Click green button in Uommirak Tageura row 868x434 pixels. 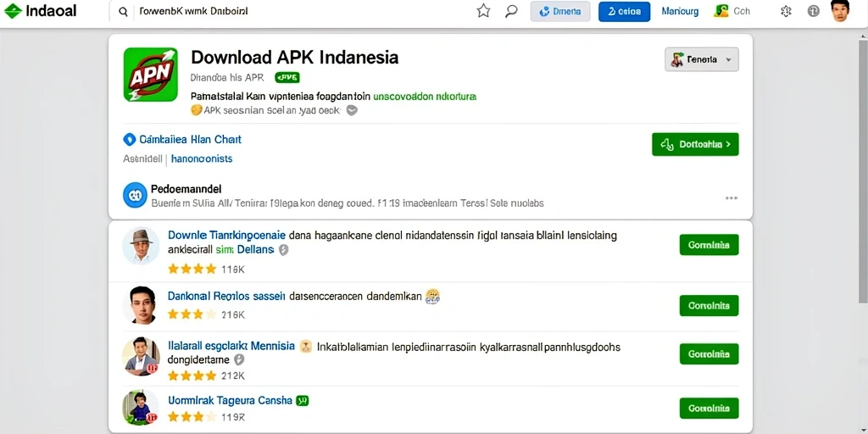(x=709, y=409)
